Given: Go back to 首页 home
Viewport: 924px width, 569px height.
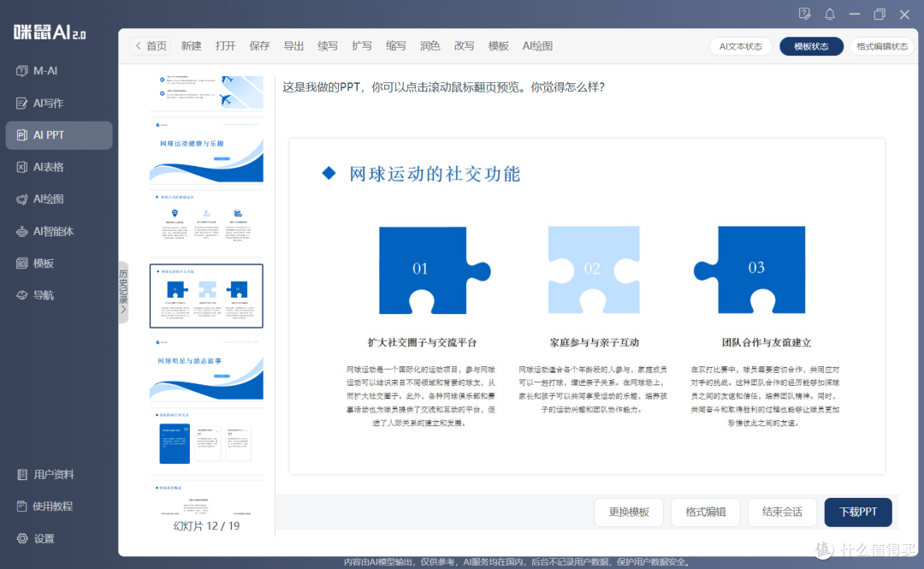Looking at the screenshot, I should click(151, 46).
